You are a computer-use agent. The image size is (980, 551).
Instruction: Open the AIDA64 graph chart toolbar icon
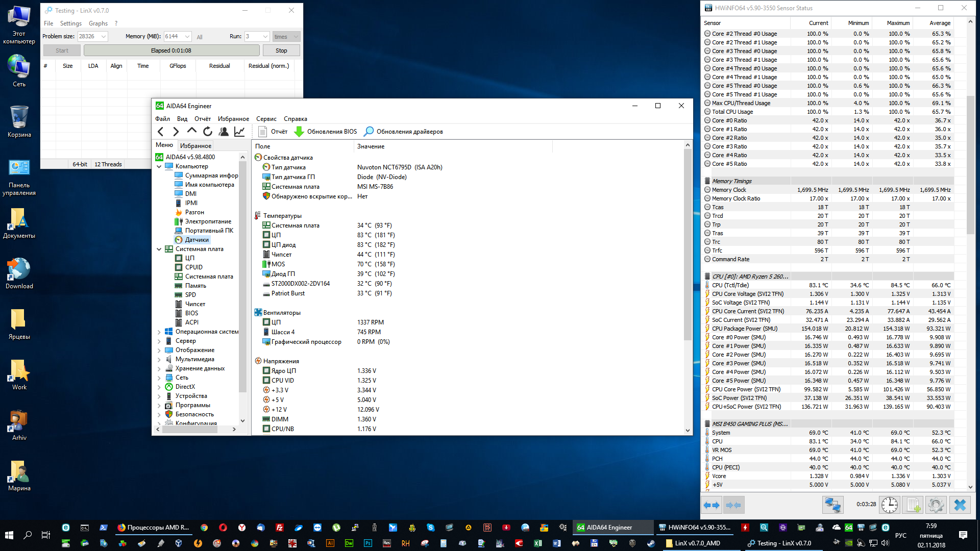click(x=239, y=132)
